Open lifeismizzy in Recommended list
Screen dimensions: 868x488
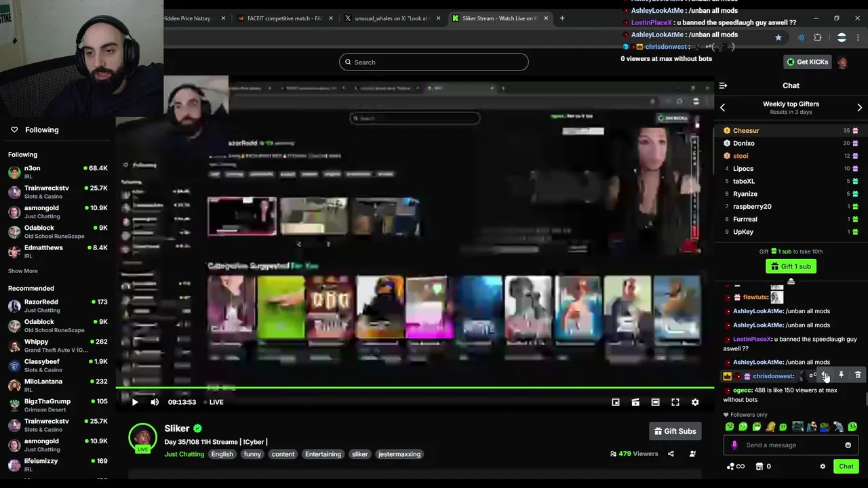(x=58, y=464)
